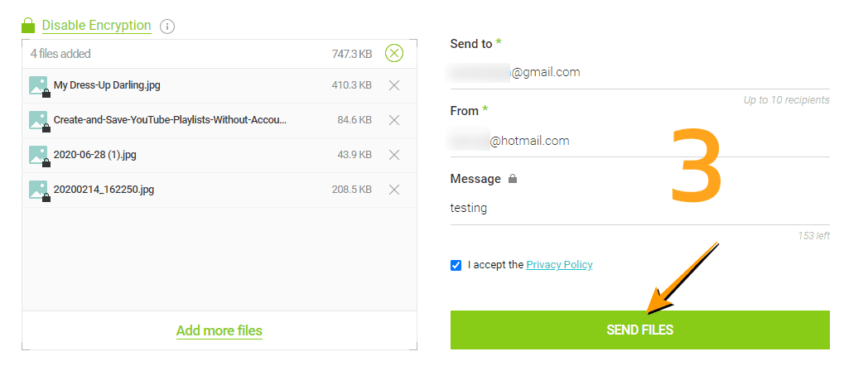
Task: Remove 2020-06-28 (1).jpg from list
Action: 394,155
